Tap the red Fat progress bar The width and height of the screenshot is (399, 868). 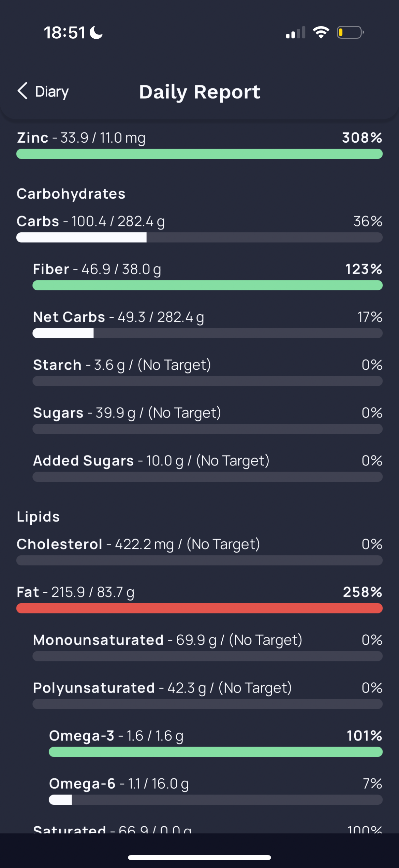point(199,608)
